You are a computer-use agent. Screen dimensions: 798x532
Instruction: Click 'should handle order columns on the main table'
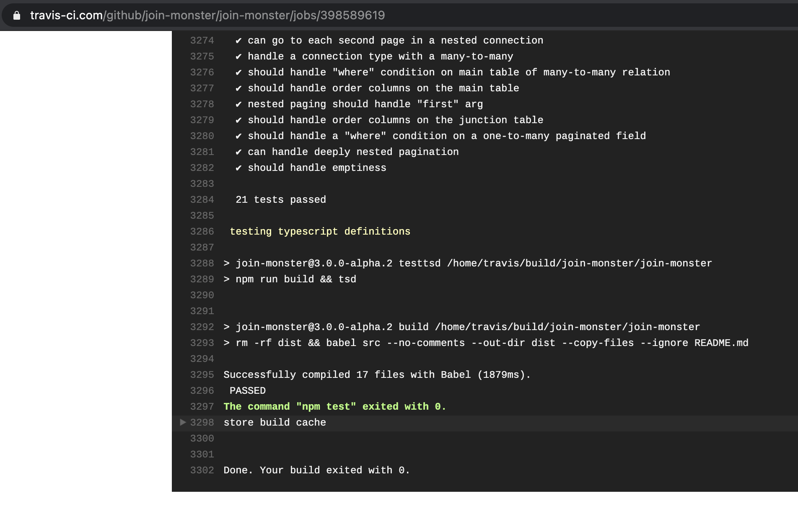click(x=377, y=88)
